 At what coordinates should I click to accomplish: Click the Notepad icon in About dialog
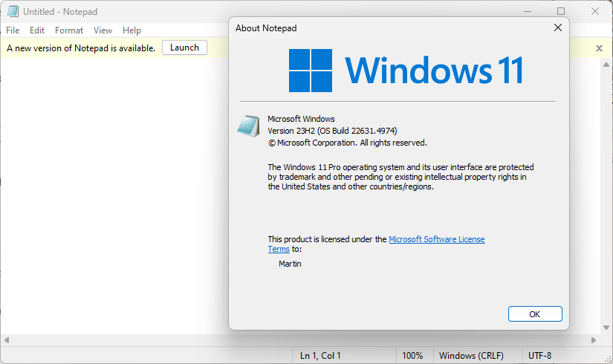click(249, 126)
